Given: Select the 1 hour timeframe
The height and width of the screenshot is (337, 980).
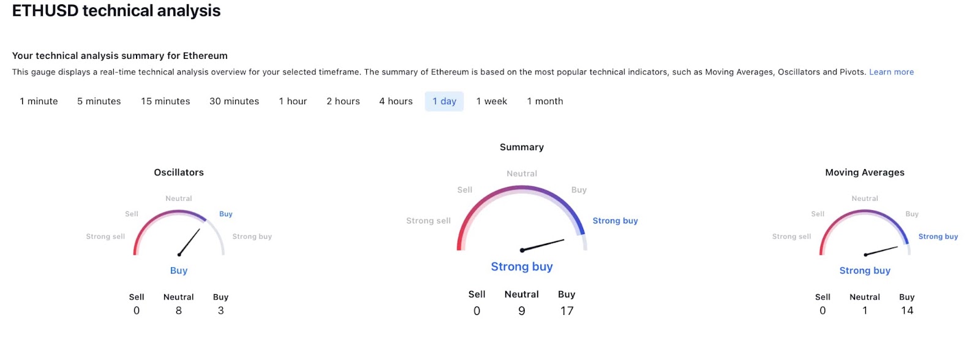Looking at the screenshot, I should pyautogui.click(x=293, y=101).
